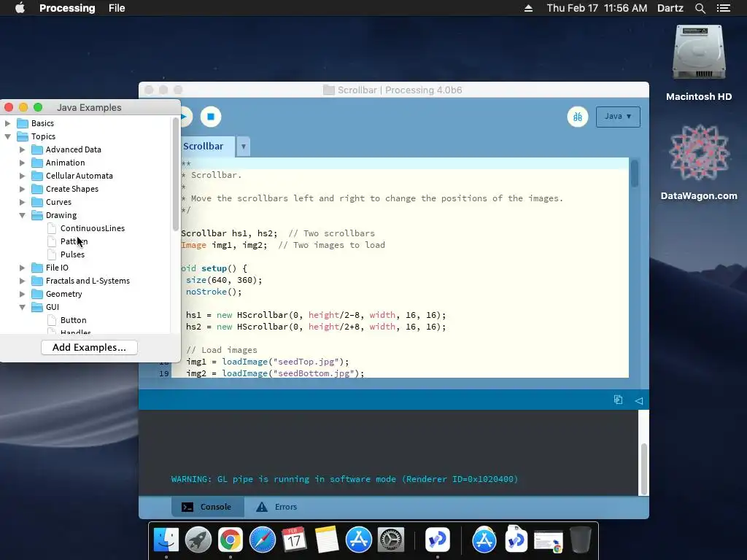Click the Dartz user name in menu bar
This screenshot has height=560, width=747.
tap(670, 8)
